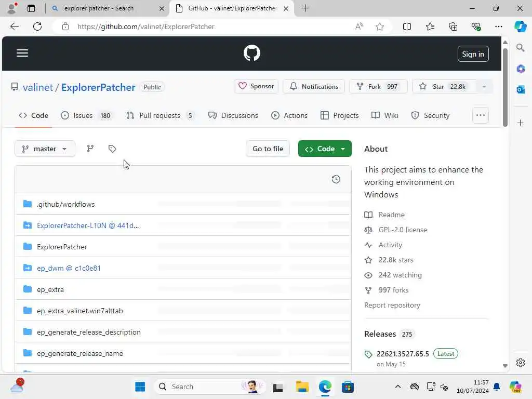Open a new browser tab
The height and width of the screenshot is (399, 532).
pos(305,8)
